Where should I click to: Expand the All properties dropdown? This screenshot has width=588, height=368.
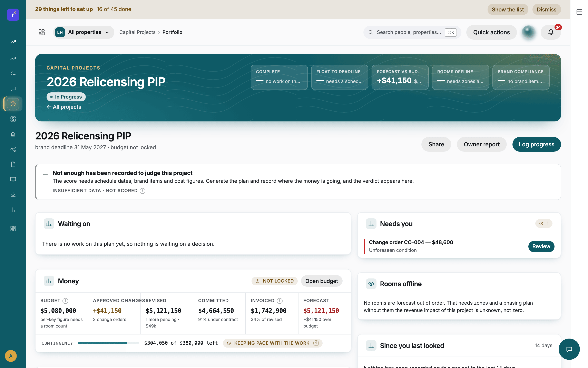(84, 32)
